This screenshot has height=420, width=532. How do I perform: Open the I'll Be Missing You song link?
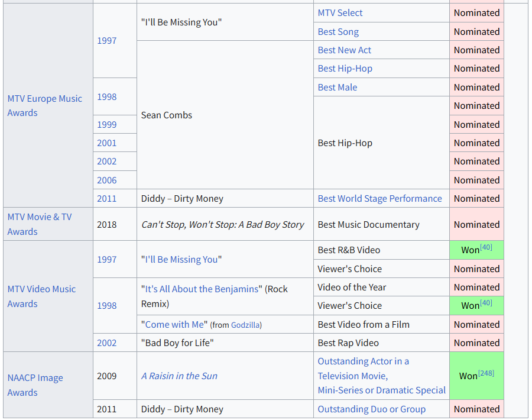tap(181, 259)
